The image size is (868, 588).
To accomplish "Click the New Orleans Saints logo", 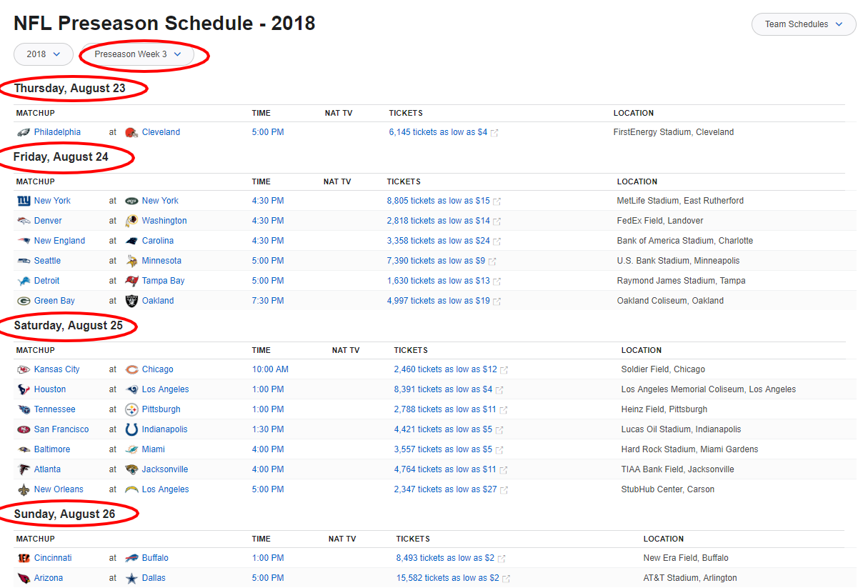I will coord(24,489).
